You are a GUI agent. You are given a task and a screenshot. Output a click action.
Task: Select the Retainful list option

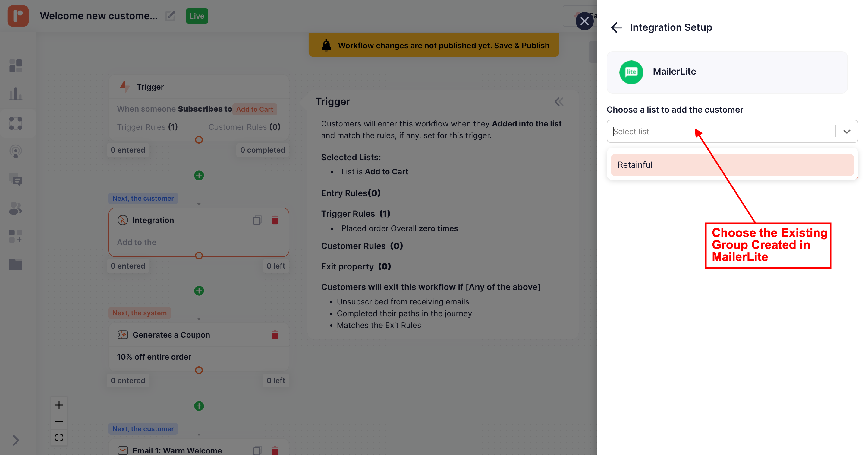(x=732, y=165)
